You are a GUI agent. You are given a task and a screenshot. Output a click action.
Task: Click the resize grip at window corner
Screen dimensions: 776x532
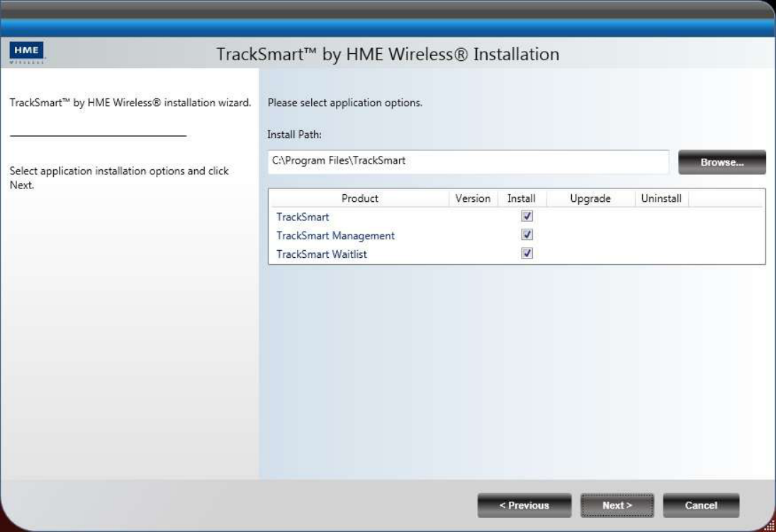(770, 526)
